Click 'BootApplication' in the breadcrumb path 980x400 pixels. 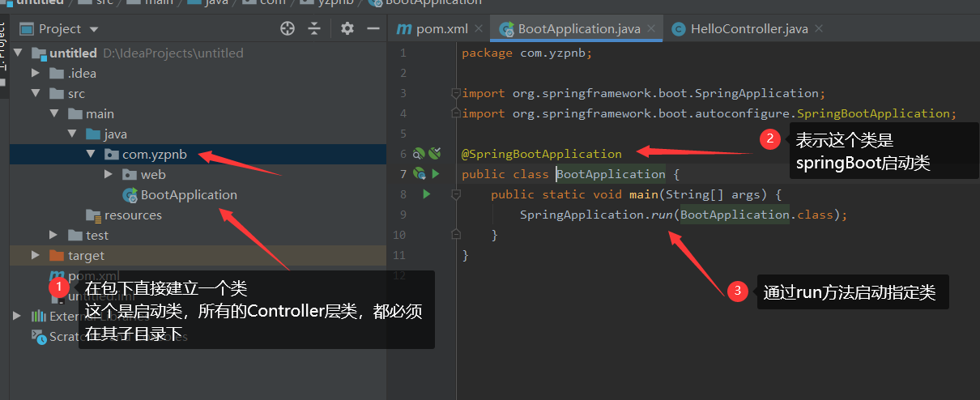tap(433, 2)
